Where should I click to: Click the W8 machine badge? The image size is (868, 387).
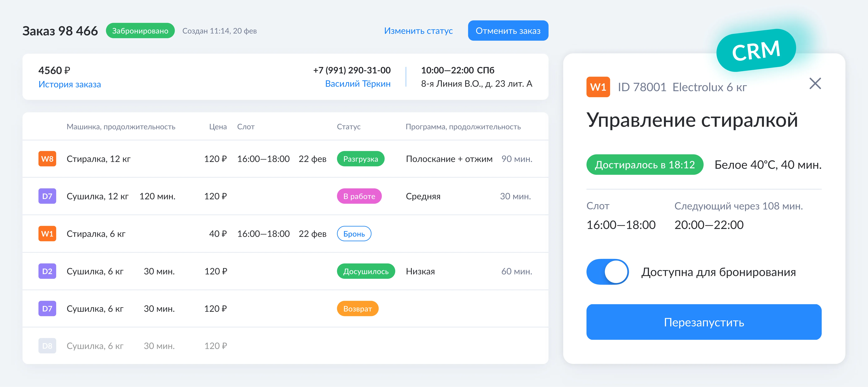[x=47, y=159]
